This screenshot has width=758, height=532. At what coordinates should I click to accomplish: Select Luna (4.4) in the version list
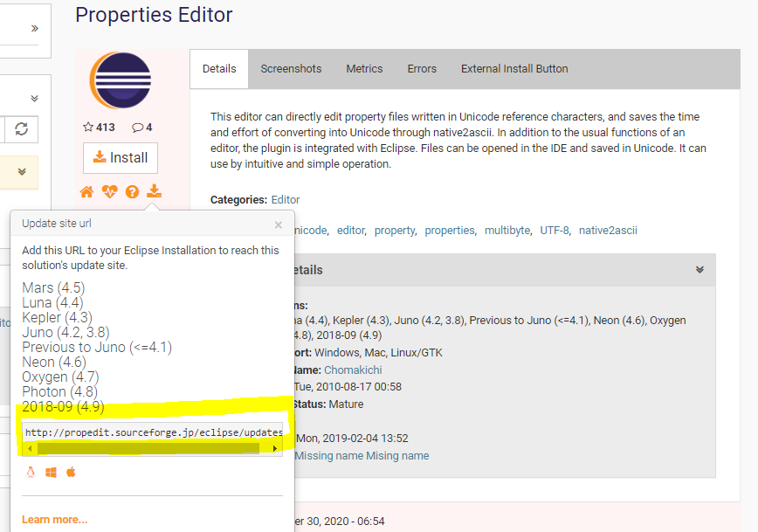[52, 303]
